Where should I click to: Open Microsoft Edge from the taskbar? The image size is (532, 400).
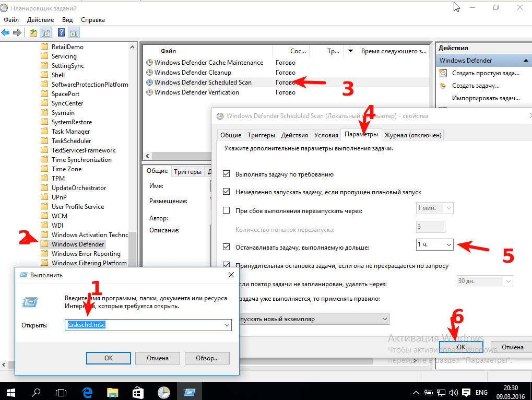(87, 391)
